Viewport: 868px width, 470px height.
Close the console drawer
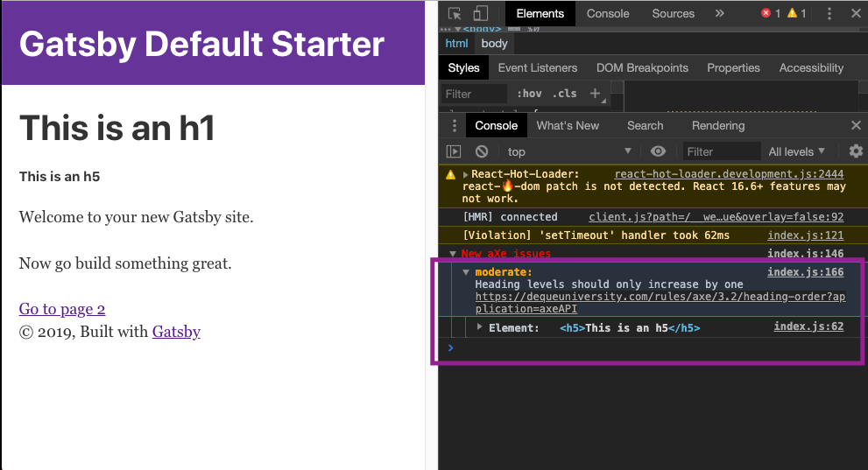856,125
